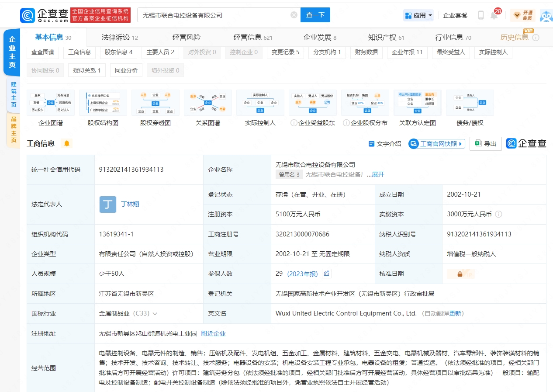553x392 pixels.
Task: Open legal representative 丁林翔 link
Action: pyautogui.click(x=130, y=204)
